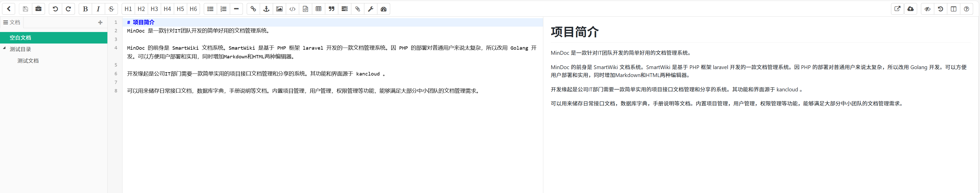Insert a table with grid icon

[318, 9]
